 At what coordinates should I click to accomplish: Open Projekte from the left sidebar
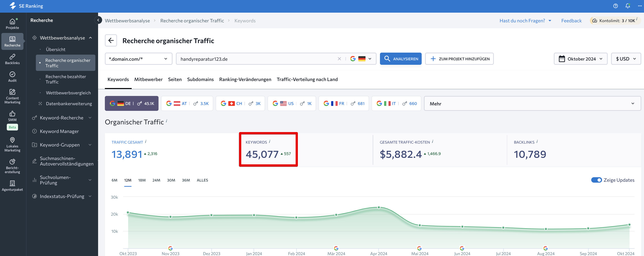[x=12, y=24]
